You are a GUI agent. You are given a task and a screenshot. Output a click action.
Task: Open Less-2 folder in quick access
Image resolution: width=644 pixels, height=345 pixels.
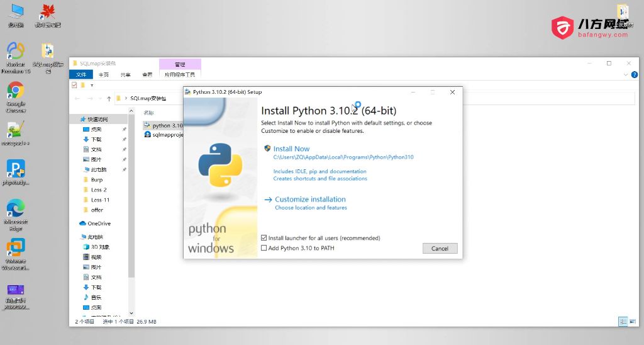[99, 190]
